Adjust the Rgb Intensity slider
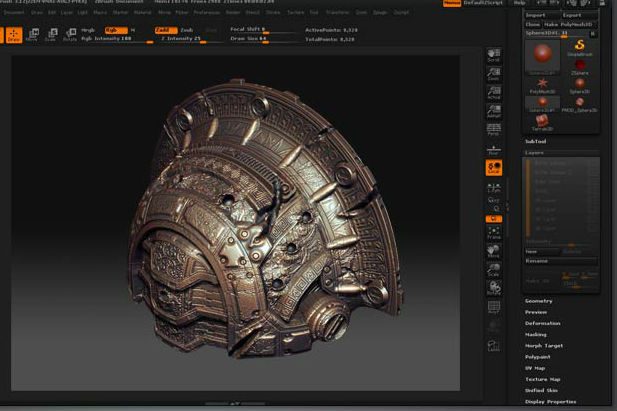 point(117,39)
